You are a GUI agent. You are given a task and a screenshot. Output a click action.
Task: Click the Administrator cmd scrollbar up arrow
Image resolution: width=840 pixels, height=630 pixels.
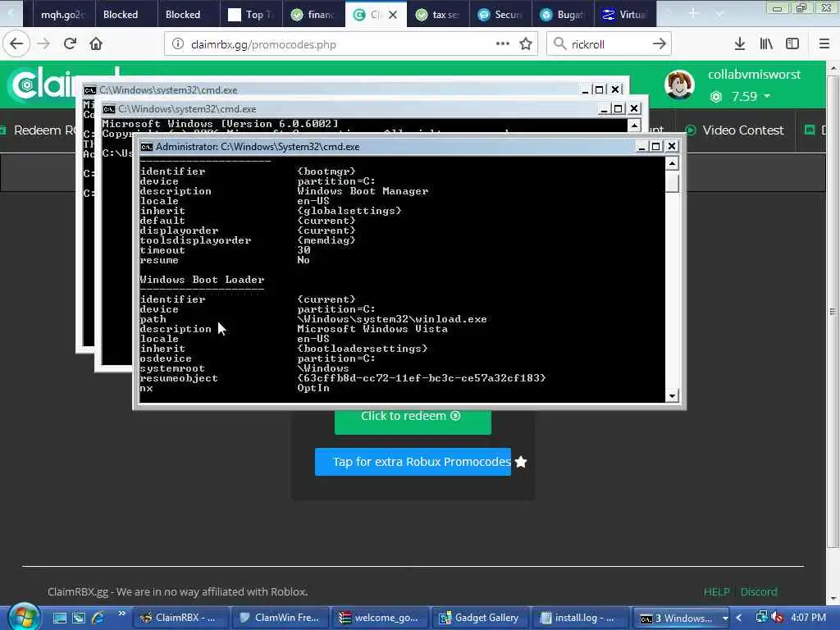click(672, 163)
